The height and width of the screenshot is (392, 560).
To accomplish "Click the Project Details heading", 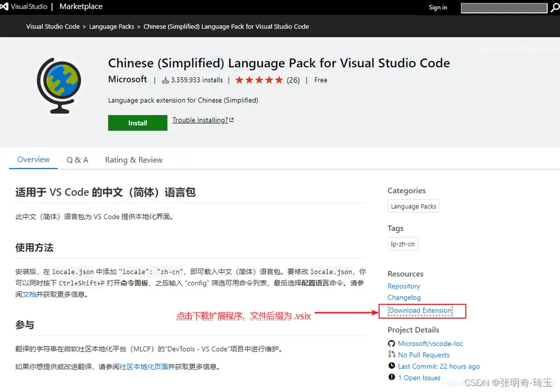I will click(x=413, y=330).
